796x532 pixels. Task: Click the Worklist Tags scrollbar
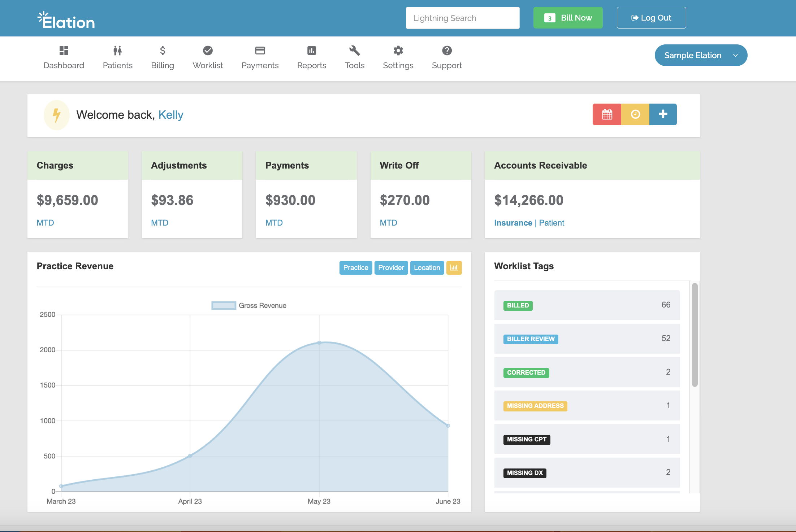(695, 335)
